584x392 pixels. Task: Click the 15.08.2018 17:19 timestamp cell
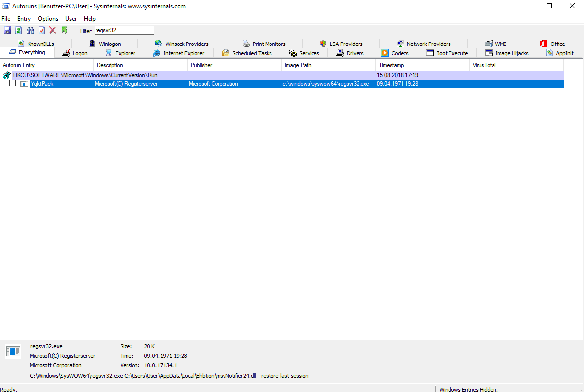click(x=398, y=75)
